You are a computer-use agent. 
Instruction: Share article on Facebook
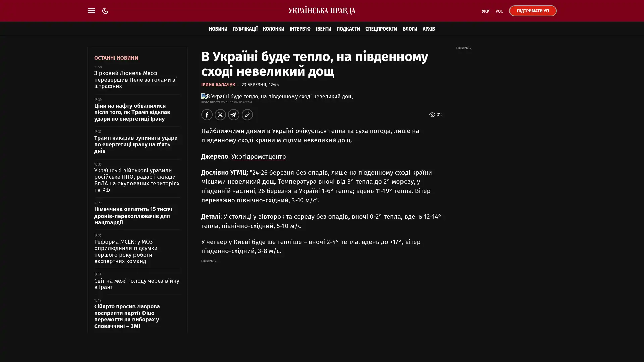click(x=207, y=115)
